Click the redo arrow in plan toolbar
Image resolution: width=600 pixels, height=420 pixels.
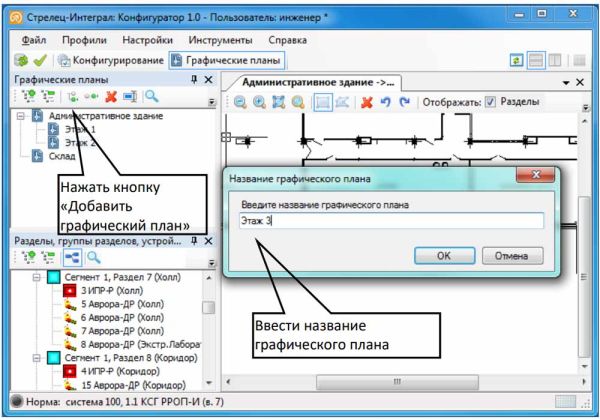pos(404,102)
